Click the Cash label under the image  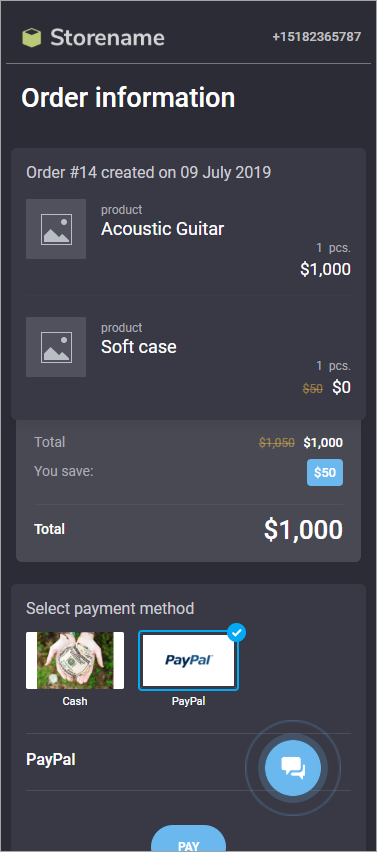[75, 701]
